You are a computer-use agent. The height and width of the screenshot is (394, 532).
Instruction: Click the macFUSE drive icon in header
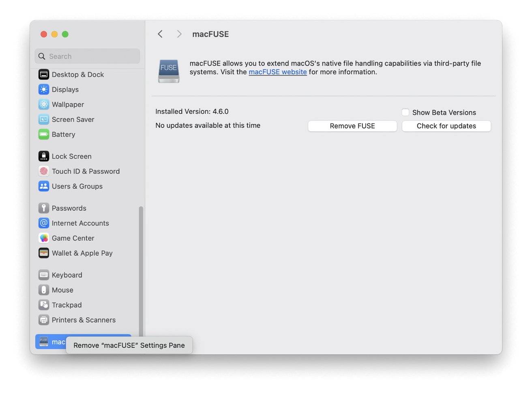click(x=169, y=71)
